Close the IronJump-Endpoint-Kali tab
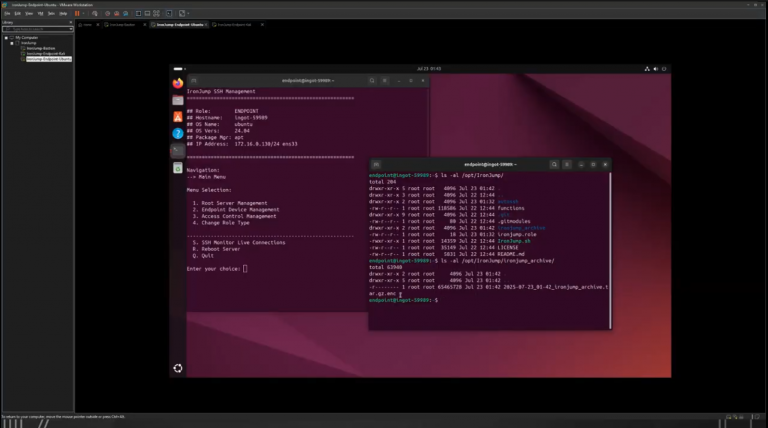Image resolution: width=768 pixels, height=428 pixels. [262, 24]
